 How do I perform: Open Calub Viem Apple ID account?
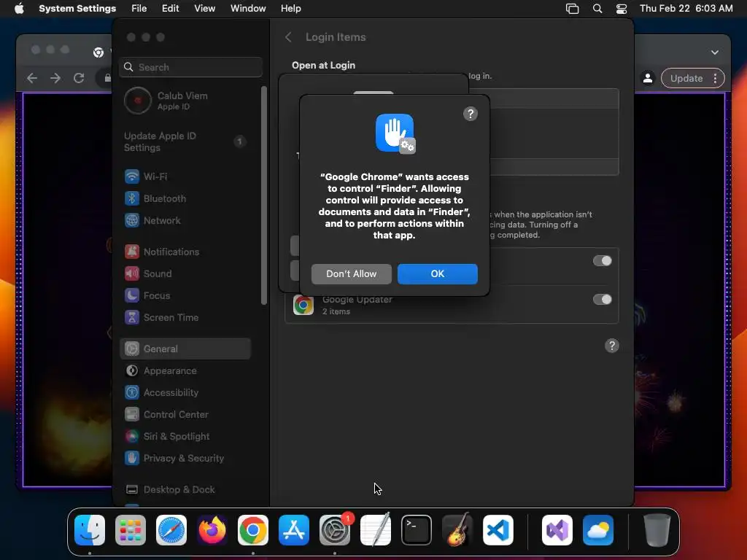pos(185,101)
